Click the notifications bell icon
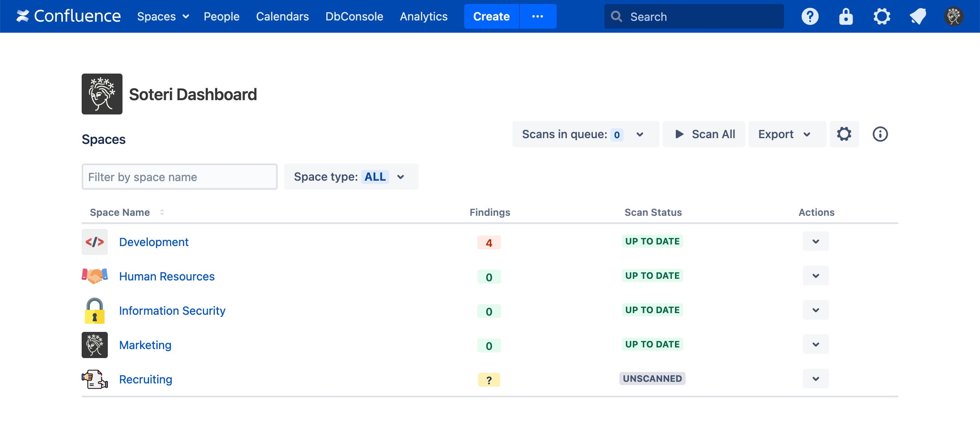Image resolution: width=980 pixels, height=439 pixels. (x=918, y=16)
